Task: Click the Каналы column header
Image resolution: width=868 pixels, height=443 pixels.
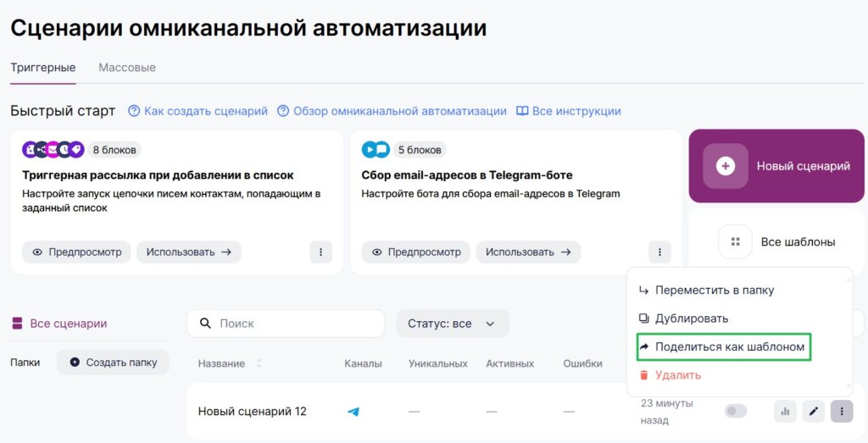Action: (x=363, y=364)
